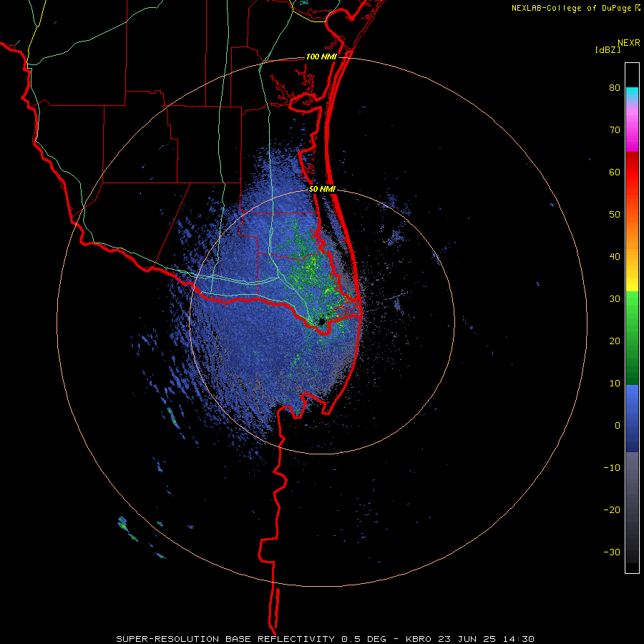Click the 80 value on the dBZ scale

click(615, 88)
